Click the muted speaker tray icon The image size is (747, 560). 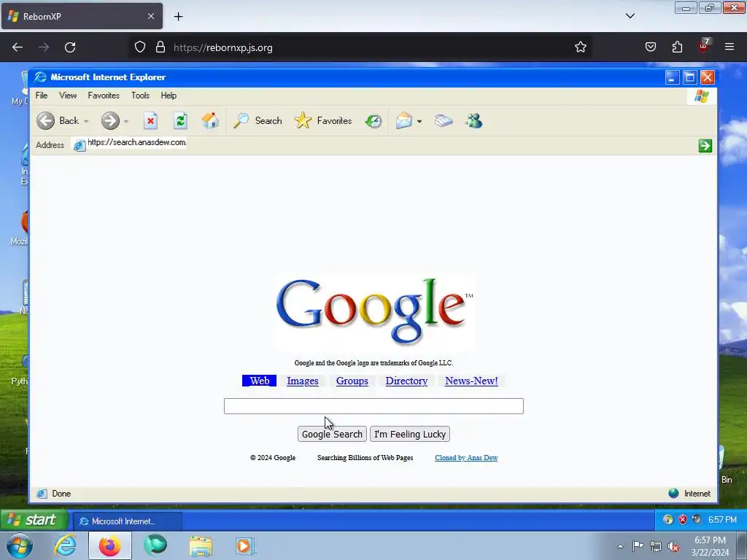coord(673,546)
